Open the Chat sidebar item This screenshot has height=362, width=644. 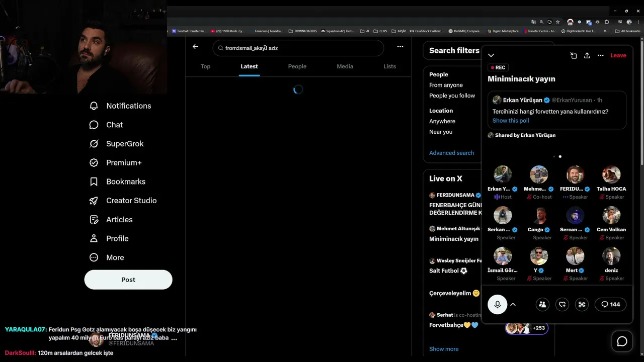(106, 125)
